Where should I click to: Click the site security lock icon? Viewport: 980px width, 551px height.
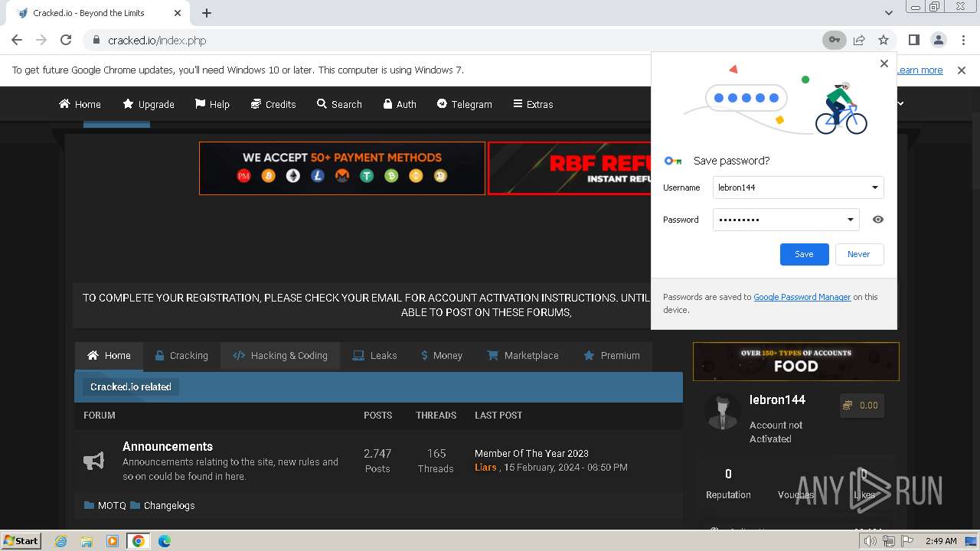[96, 40]
